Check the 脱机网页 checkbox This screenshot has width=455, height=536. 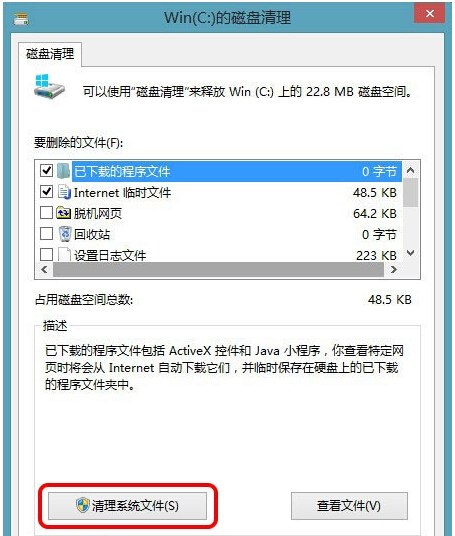[x=46, y=213]
